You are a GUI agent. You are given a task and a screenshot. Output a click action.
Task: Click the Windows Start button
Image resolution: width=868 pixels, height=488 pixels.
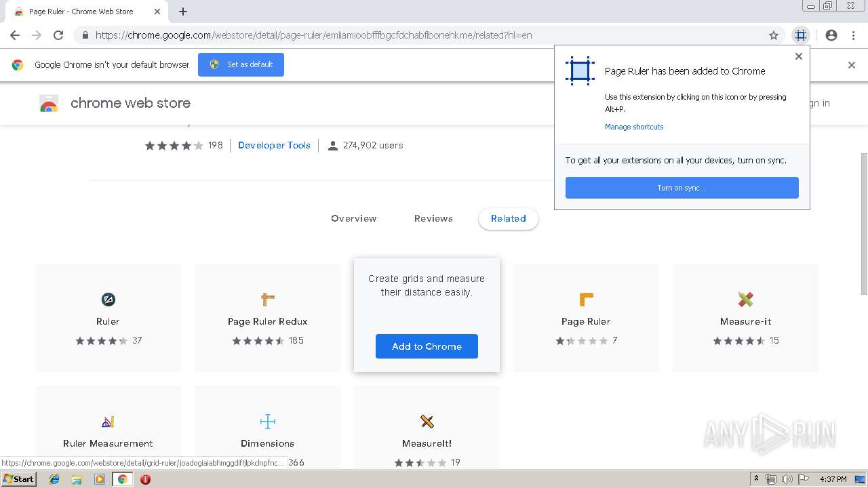pos(18,479)
